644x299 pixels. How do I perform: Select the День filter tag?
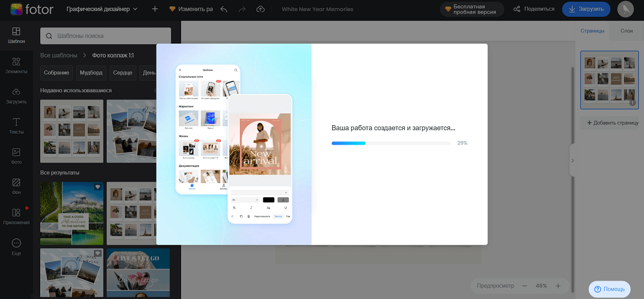(x=148, y=73)
